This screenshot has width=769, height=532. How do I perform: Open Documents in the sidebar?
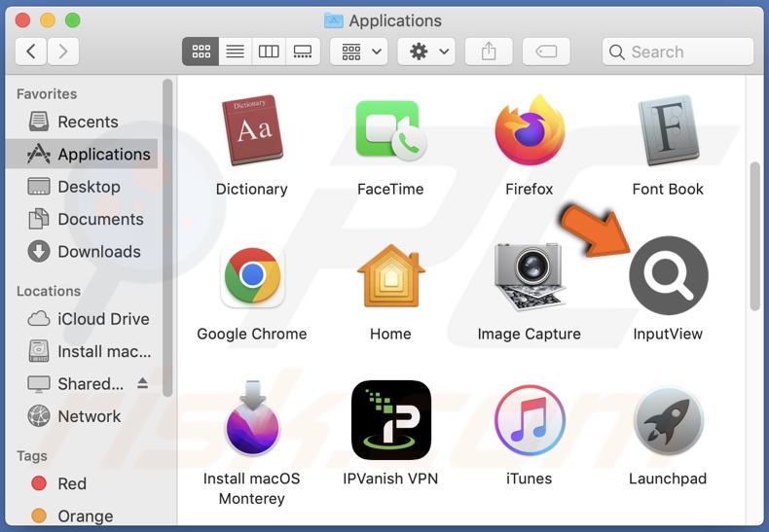[x=84, y=219]
